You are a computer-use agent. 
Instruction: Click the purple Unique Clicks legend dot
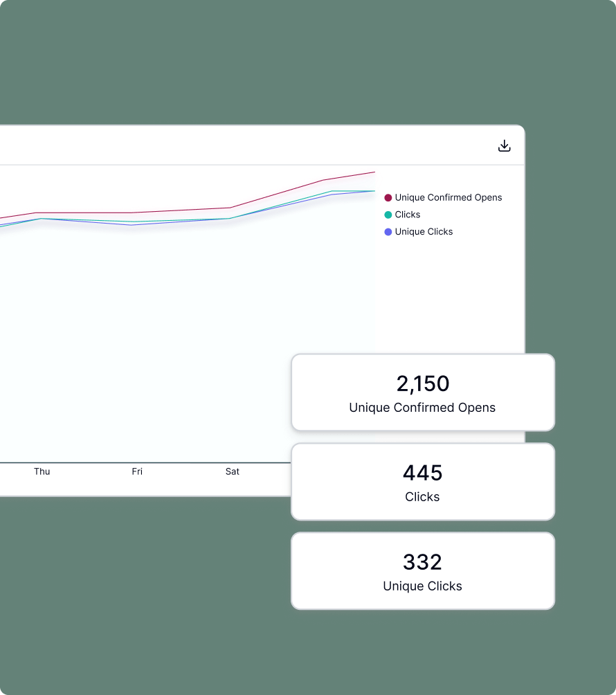pyautogui.click(x=388, y=232)
